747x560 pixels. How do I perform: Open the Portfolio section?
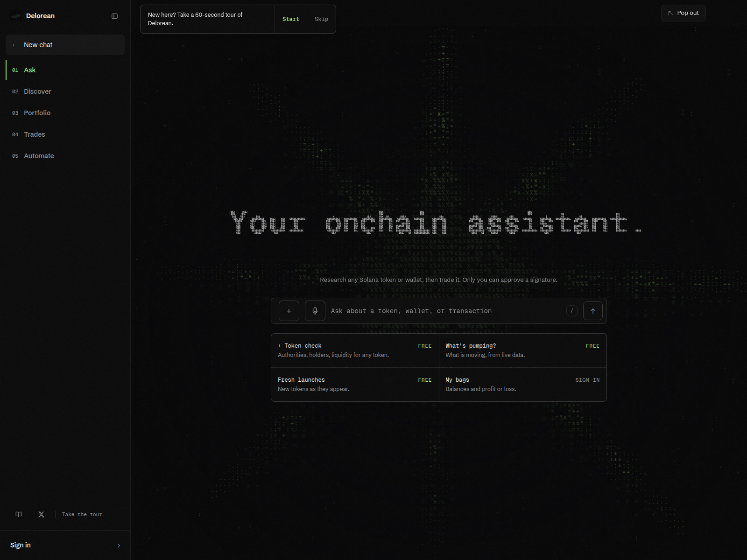(65, 113)
